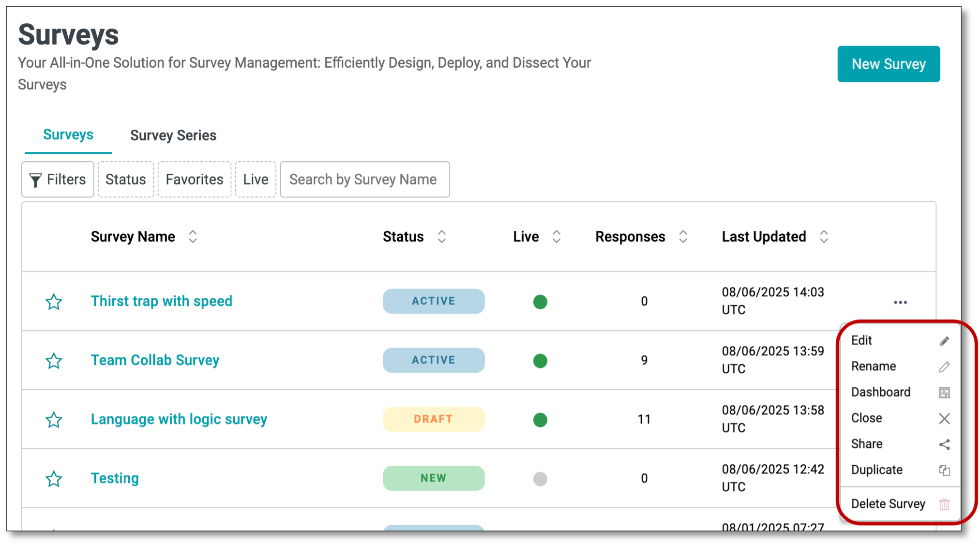980x548 pixels.
Task: Open the ellipsis menu for Thirst trap with speed
Action: click(x=900, y=302)
